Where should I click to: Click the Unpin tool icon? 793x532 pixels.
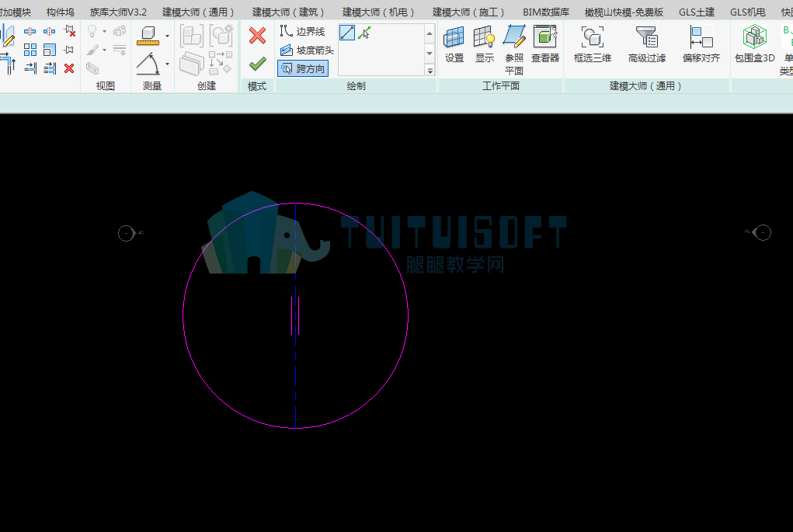[69, 31]
